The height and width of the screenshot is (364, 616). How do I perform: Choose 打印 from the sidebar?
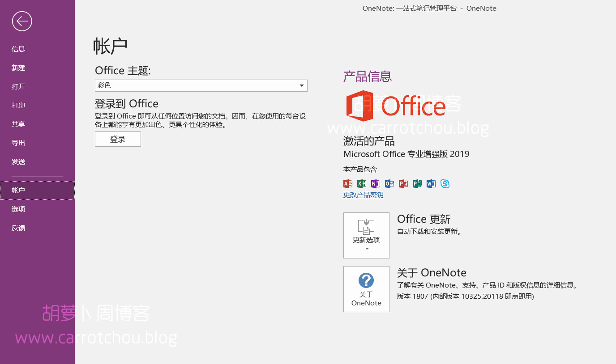pyautogui.click(x=37, y=106)
